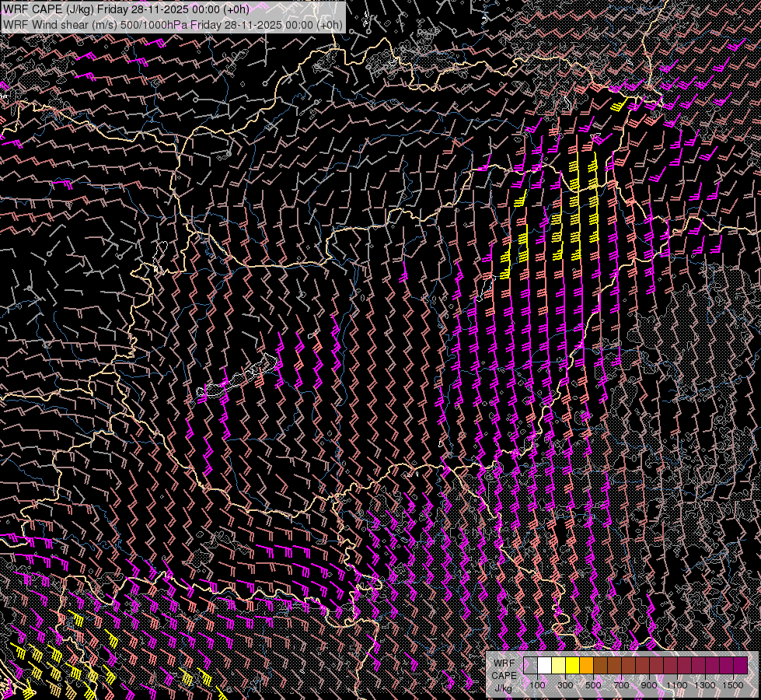Select the light yellow CAPE legend swatch
Image resolution: width=761 pixels, height=700 pixels.
[x=559, y=665]
